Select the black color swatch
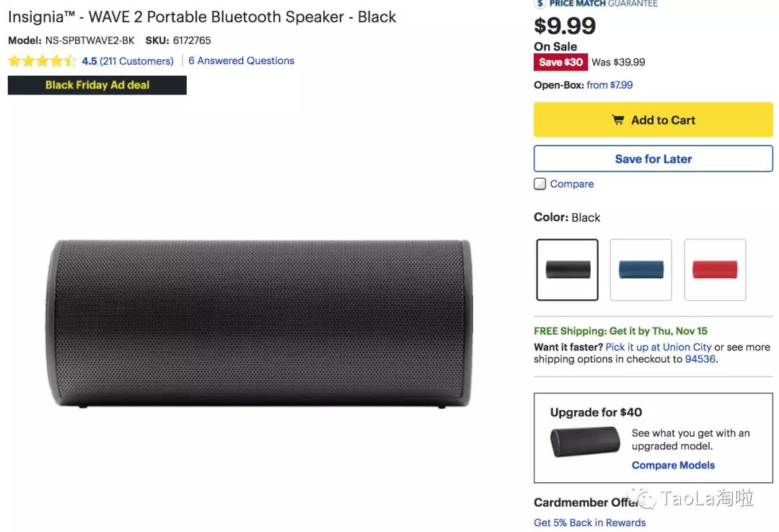Viewport: 779px width, 532px height. (568, 270)
